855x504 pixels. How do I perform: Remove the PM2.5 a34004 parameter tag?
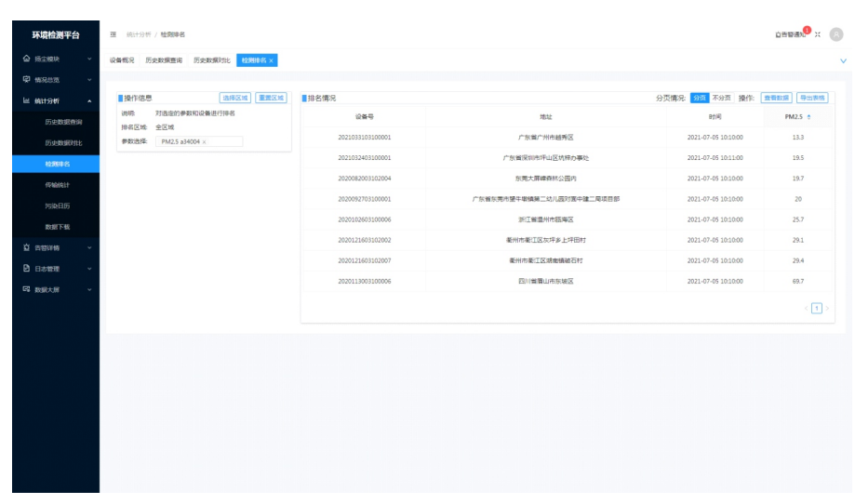(205, 142)
